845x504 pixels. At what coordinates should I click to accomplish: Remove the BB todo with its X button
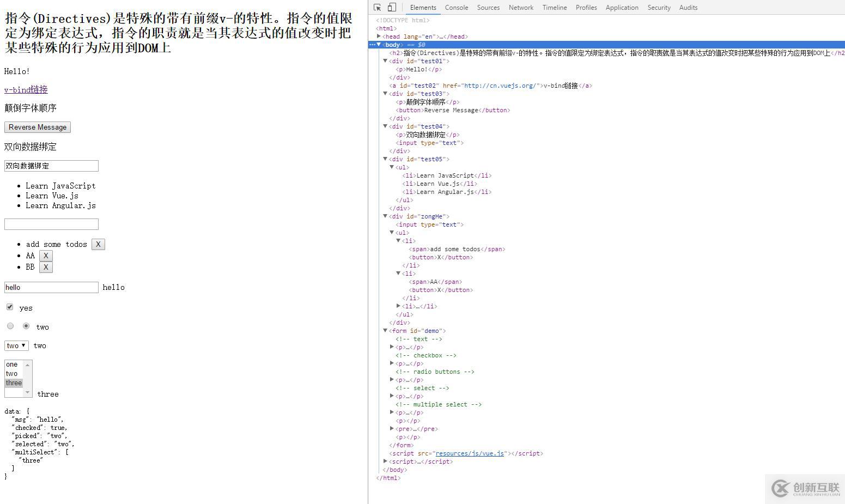tap(46, 267)
